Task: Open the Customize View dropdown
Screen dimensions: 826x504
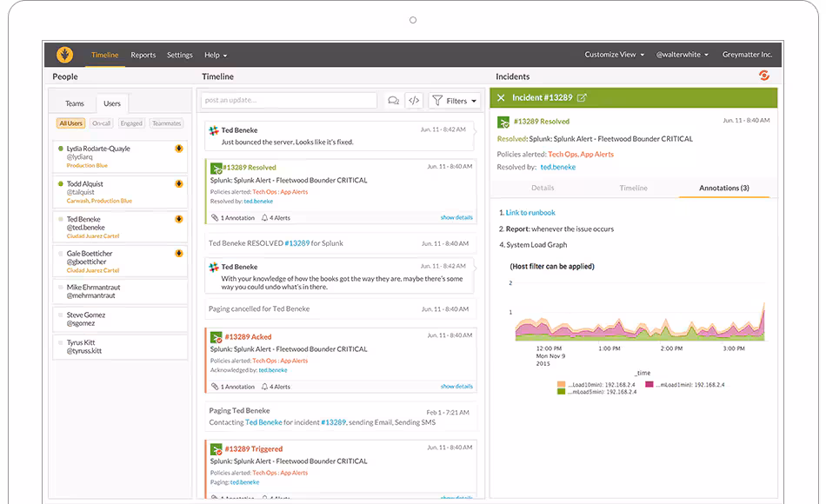Action: [x=614, y=55]
